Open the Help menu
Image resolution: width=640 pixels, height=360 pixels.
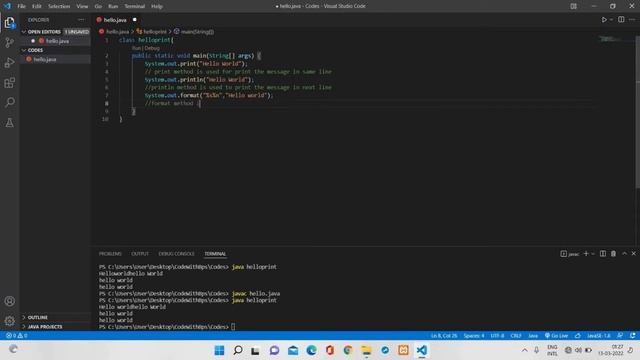coord(157,6)
